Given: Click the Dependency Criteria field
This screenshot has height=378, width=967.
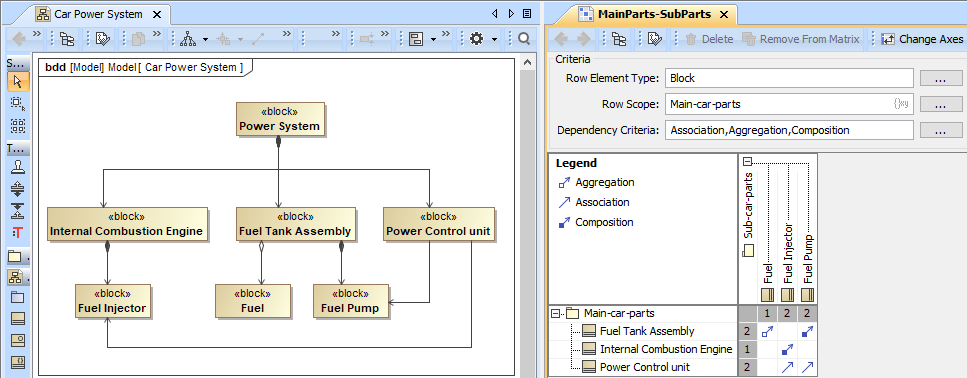Looking at the screenshot, I should [x=789, y=130].
